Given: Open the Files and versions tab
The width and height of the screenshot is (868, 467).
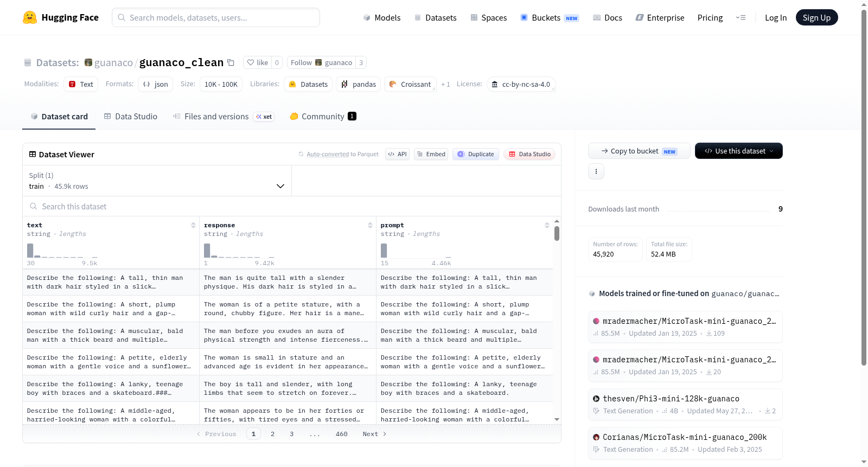Looking at the screenshot, I should (x=224, y=116).
